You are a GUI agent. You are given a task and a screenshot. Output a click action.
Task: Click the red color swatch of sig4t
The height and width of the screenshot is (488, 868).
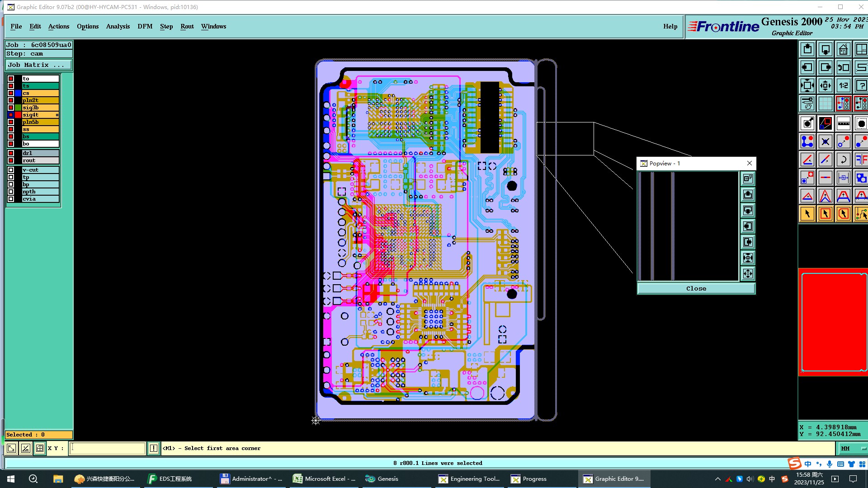tap(18, 115)
